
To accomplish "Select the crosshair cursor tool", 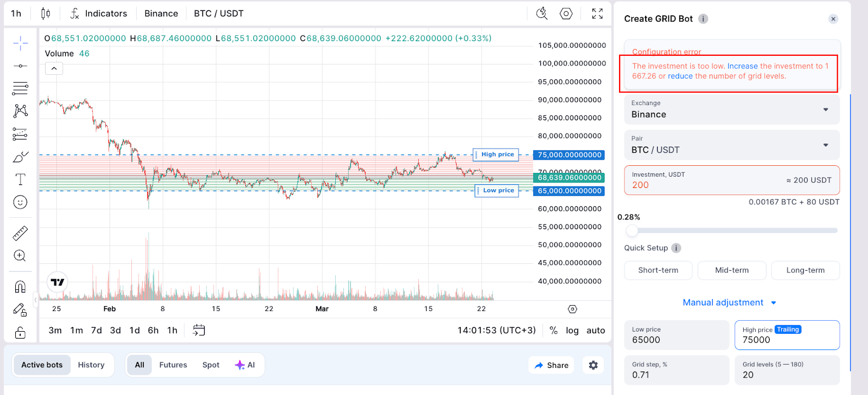I will [20, 43].
